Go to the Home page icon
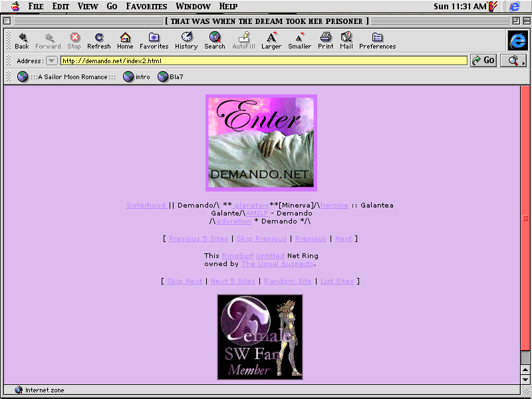Viewport: 532px width, 399px height. [x=125, y=40]
